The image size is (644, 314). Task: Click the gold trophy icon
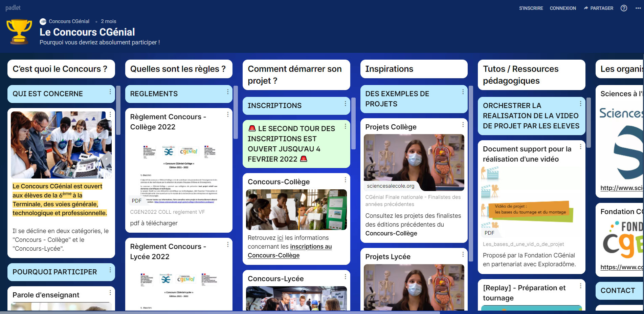point(19,32)
